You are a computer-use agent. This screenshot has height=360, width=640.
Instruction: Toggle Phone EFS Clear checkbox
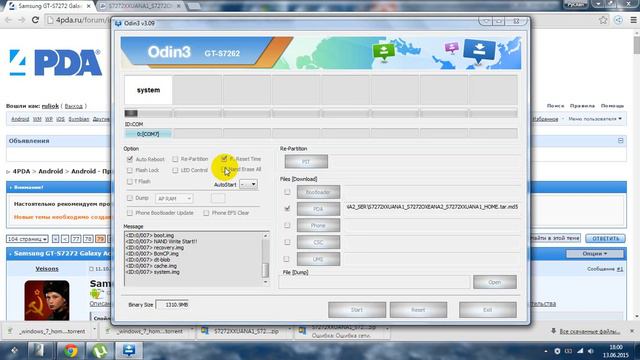coord(206,213)
